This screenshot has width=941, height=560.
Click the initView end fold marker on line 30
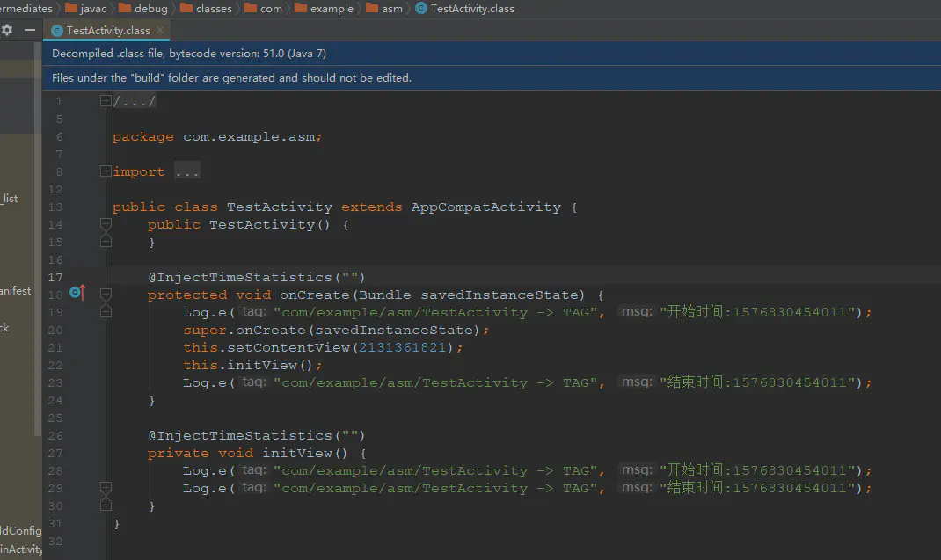106,505
